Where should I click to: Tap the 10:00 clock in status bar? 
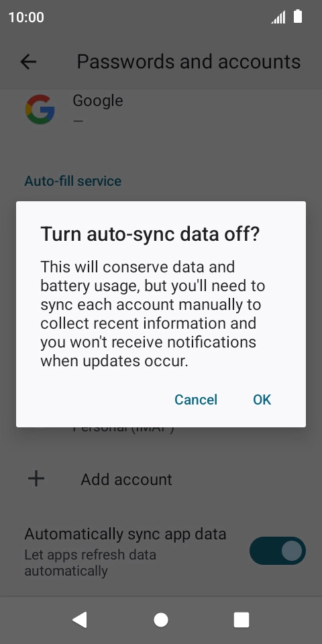coord(26,17)
